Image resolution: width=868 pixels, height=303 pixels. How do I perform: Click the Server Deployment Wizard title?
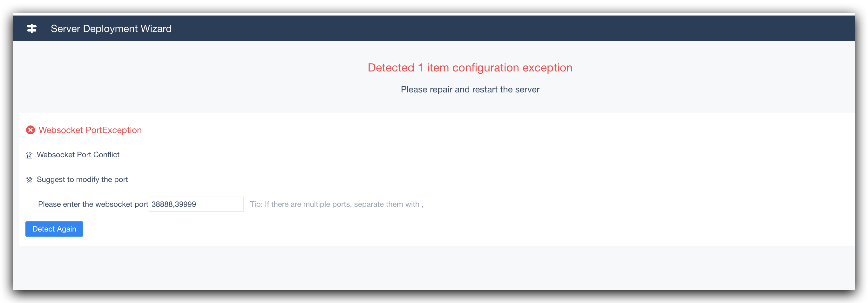pos(111,29)
